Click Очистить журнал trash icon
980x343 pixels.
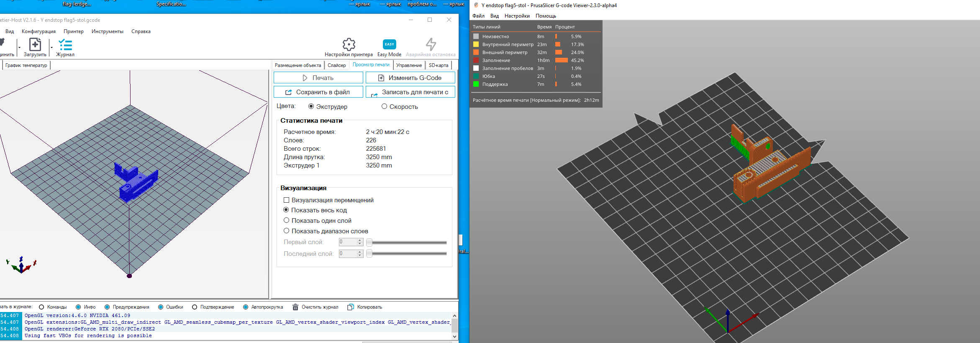click(x=295, y=307)
